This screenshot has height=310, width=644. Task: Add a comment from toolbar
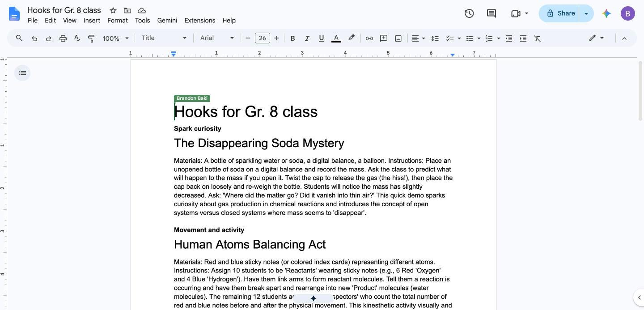click(x=384, y=38)
